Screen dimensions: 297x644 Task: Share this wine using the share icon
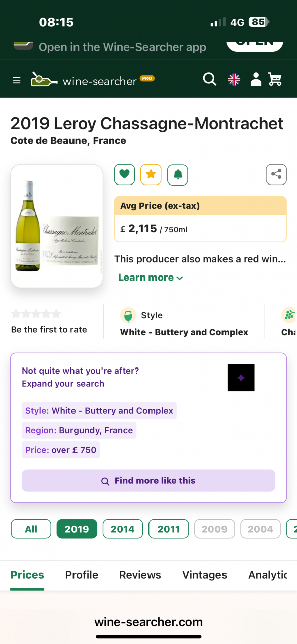(x=276, y=174)
